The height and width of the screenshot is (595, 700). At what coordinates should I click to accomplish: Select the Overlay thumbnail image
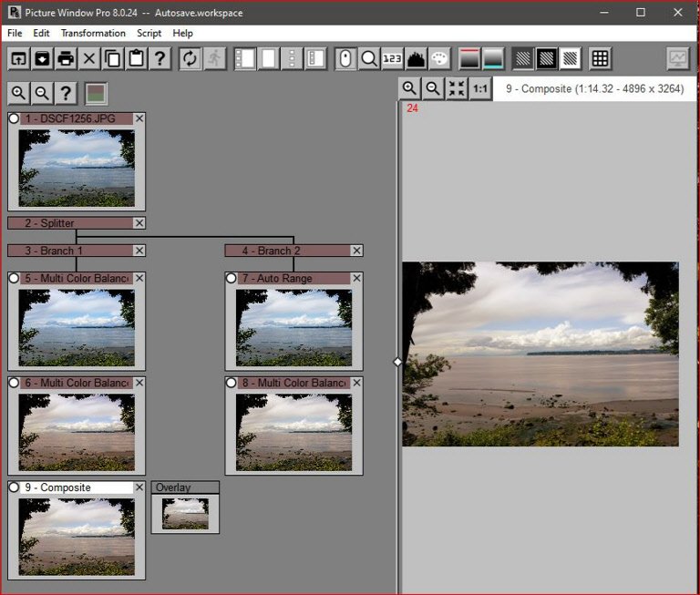point(185,514)
